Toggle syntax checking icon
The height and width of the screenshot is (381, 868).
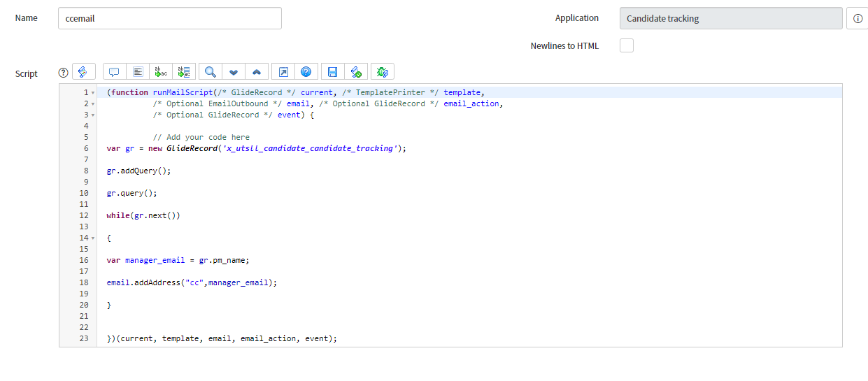click(356, 71)
